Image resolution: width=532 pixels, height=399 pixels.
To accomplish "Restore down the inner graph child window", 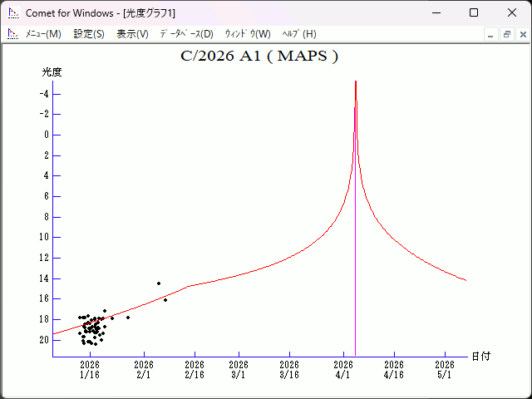I will 506,34.
